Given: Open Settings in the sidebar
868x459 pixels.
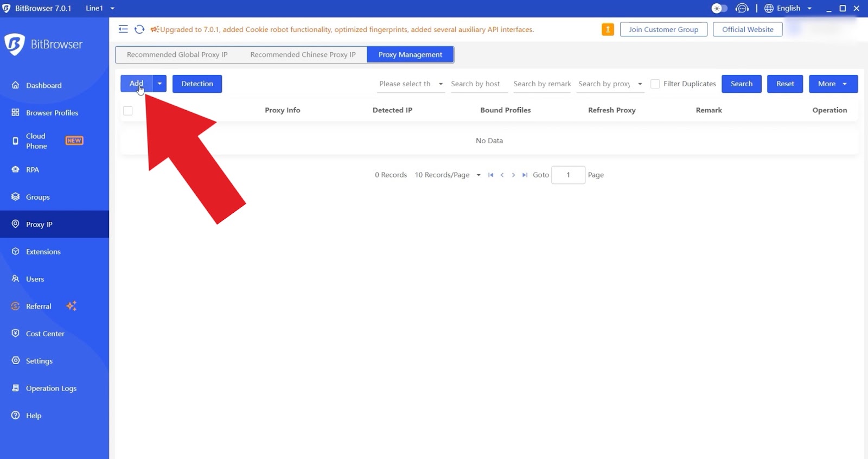Looking at the screenshot, I should 54,361.
